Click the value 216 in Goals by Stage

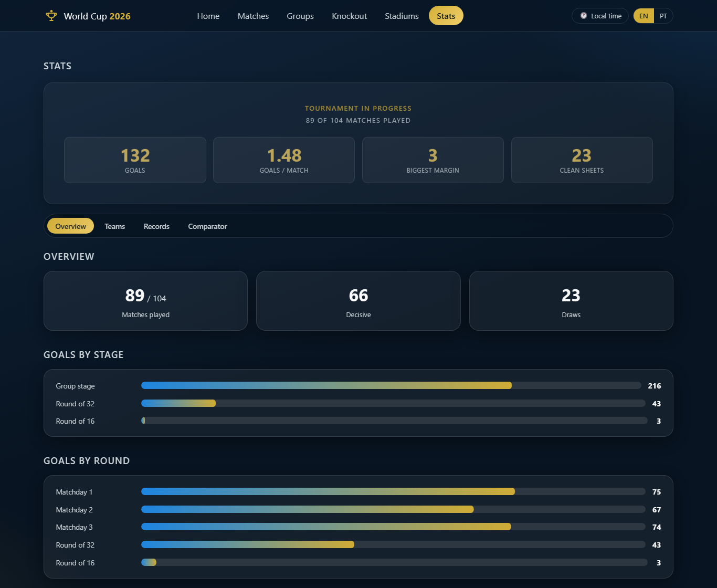(x=655, y=386)
